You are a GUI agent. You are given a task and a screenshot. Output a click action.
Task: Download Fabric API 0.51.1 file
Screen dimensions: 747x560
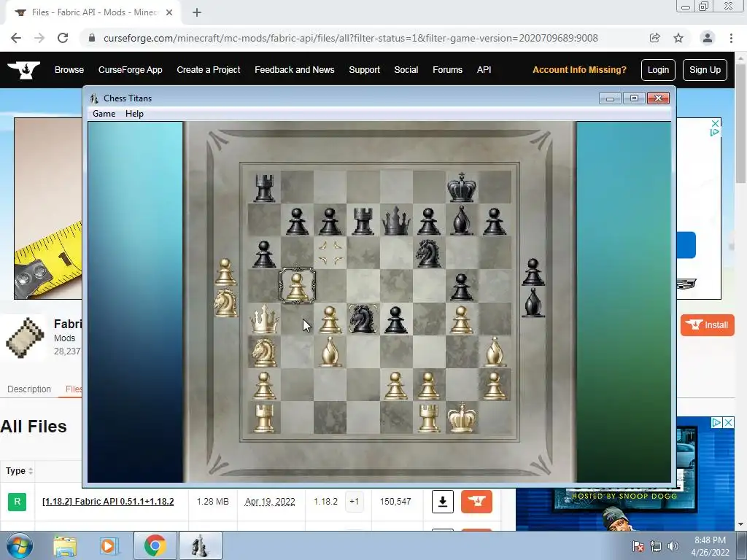click(x=442, y=502)
